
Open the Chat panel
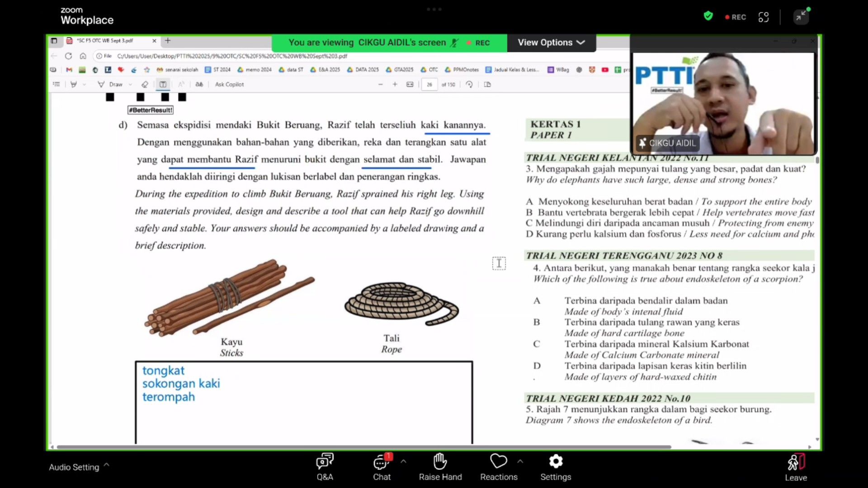point(382,467)
